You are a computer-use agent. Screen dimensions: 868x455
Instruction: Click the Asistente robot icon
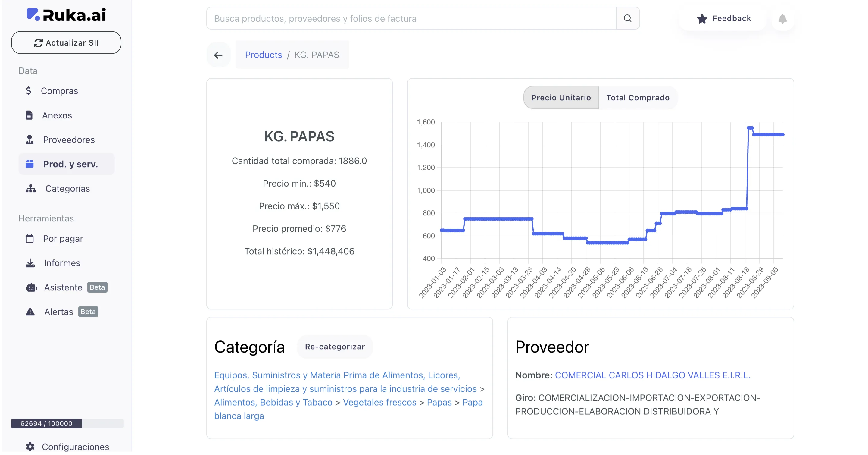point(31,287)
